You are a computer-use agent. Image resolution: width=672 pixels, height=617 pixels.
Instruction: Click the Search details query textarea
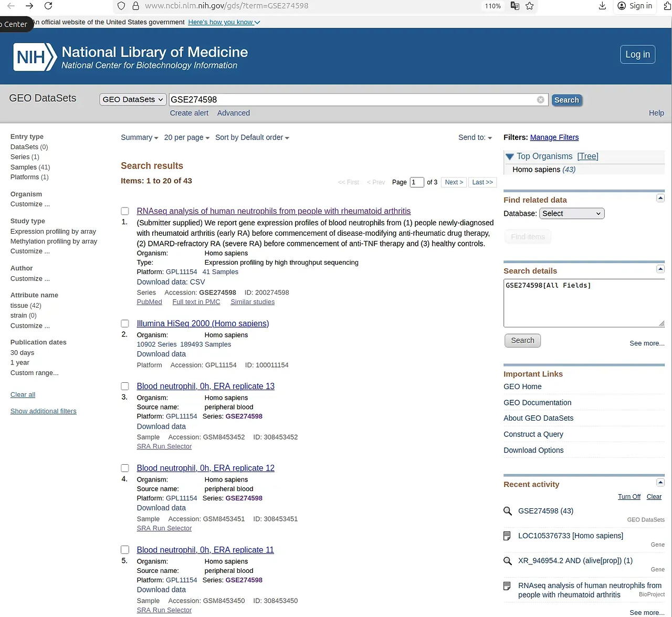point(584,303)
